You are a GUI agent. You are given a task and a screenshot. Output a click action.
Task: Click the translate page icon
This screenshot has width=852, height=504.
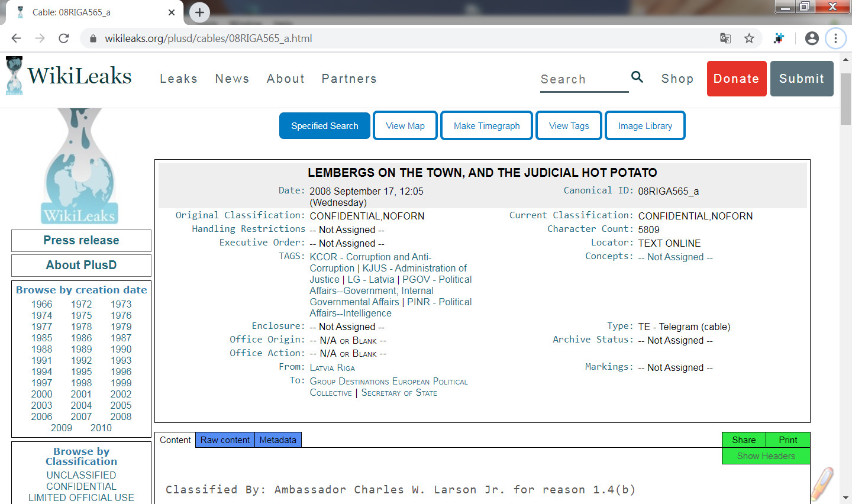pos(725,38)
